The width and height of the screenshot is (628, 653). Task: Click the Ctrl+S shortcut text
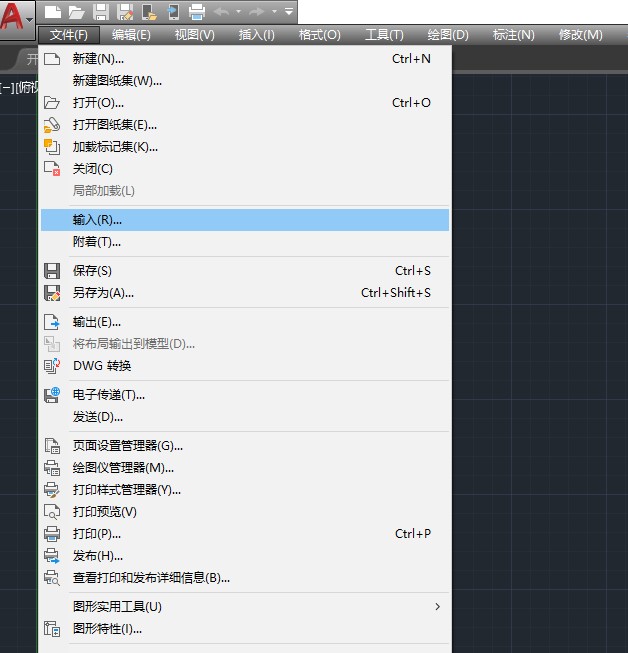coord(413,271)
